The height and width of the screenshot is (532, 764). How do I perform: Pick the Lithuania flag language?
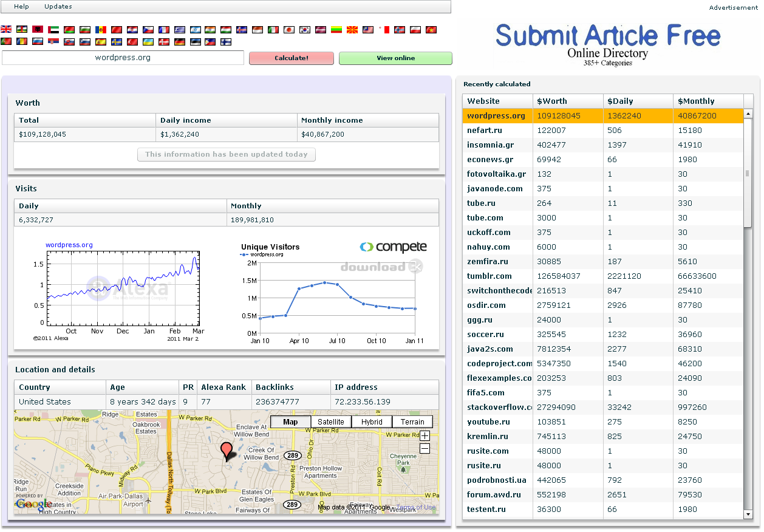[x=338, y=29]
